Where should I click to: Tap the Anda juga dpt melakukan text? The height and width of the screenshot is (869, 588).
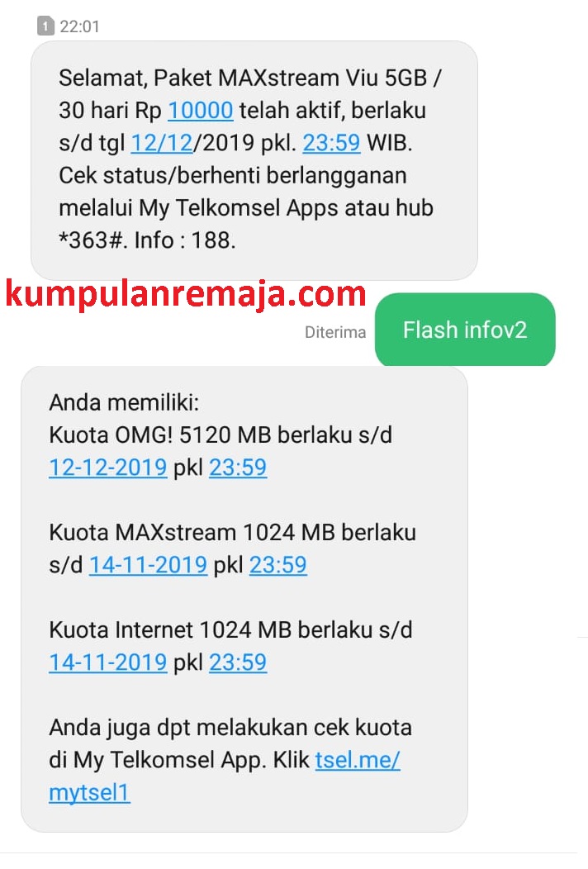181,728
